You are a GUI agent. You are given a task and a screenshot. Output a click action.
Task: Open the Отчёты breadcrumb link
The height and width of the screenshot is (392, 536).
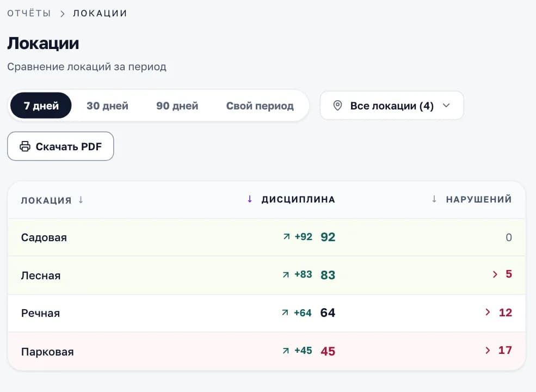(x=29, y=14)
